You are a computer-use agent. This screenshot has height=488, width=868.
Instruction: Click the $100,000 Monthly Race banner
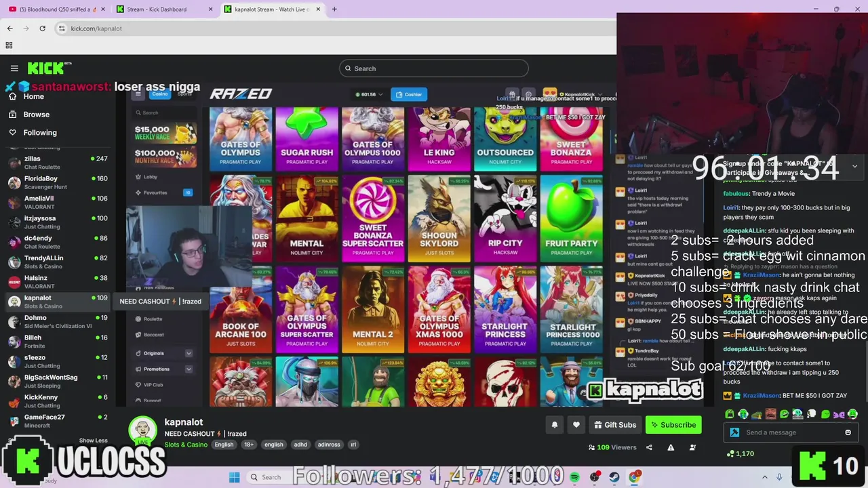165,157
